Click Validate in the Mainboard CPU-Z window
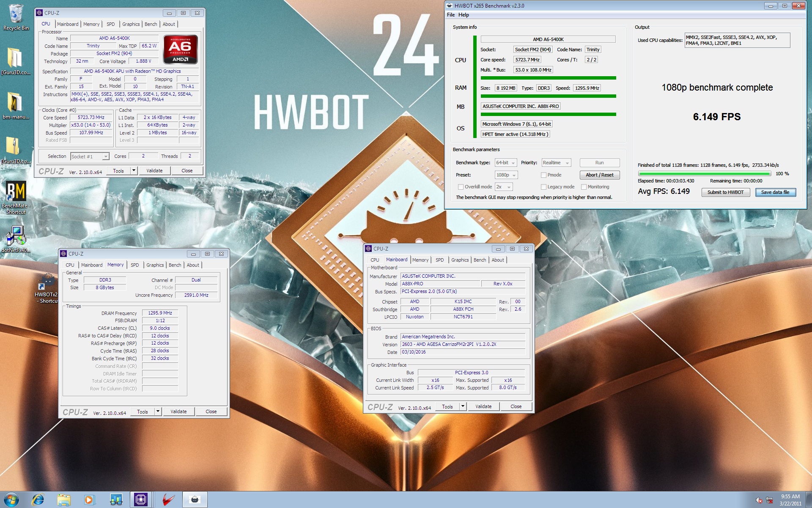This screenshot has height=508, width=812. tap(483, 406)
